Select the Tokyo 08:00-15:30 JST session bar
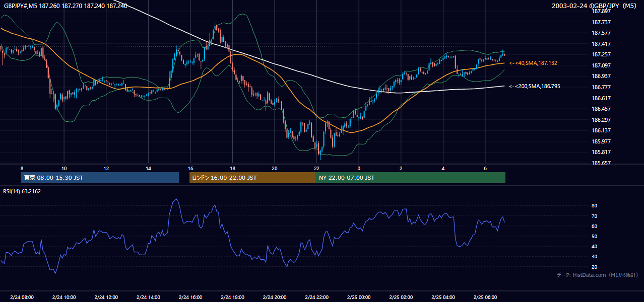 [x=100, y=178]
